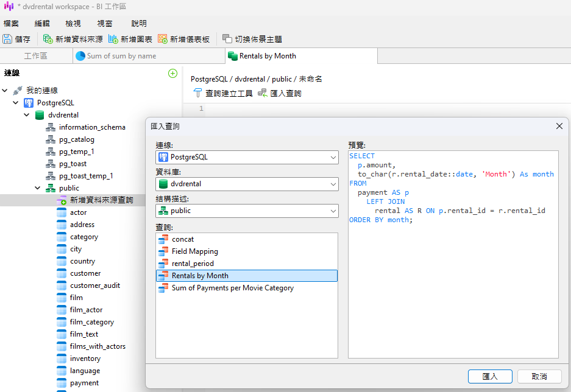The width and height of the screenshot is (571, 392).
Task: Open the 結構描述 public dropdown
Action: [247, 211]
